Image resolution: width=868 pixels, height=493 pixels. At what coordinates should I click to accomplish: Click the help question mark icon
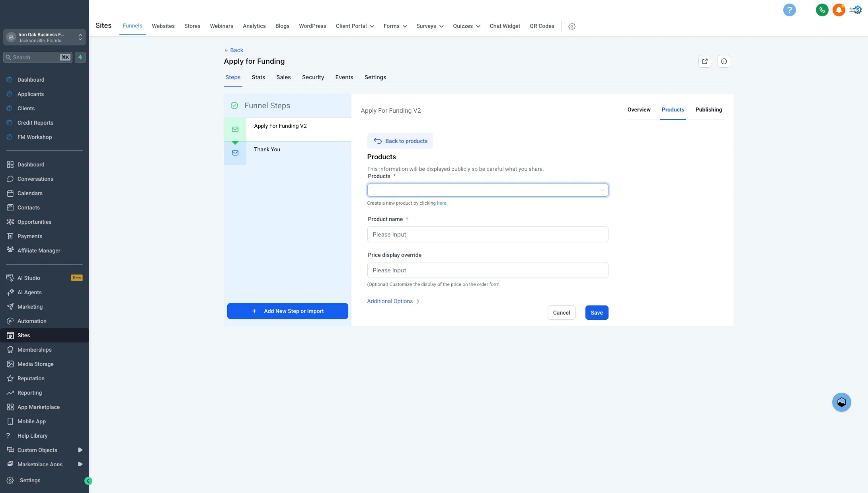[x=789, y=10]
